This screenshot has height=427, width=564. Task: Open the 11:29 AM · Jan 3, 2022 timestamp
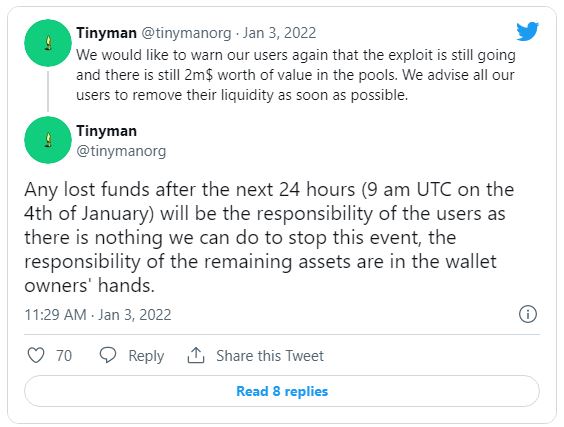(98, 315)
